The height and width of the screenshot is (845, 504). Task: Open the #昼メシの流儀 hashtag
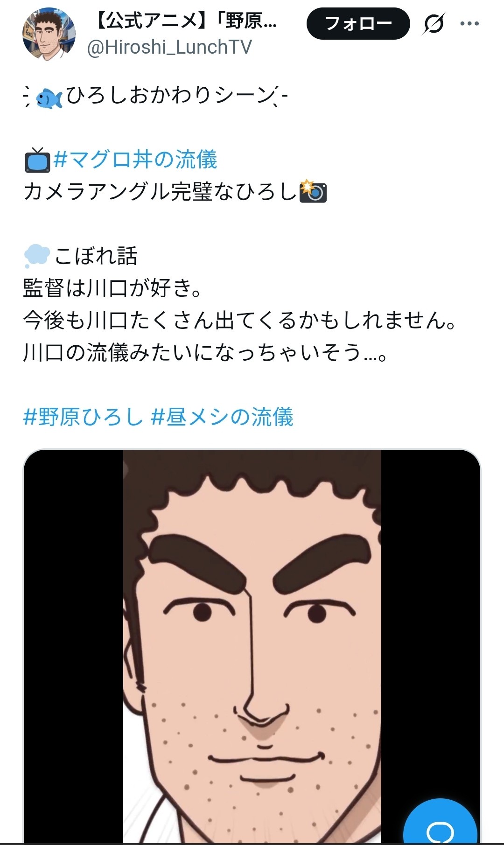tap(222, 417)
